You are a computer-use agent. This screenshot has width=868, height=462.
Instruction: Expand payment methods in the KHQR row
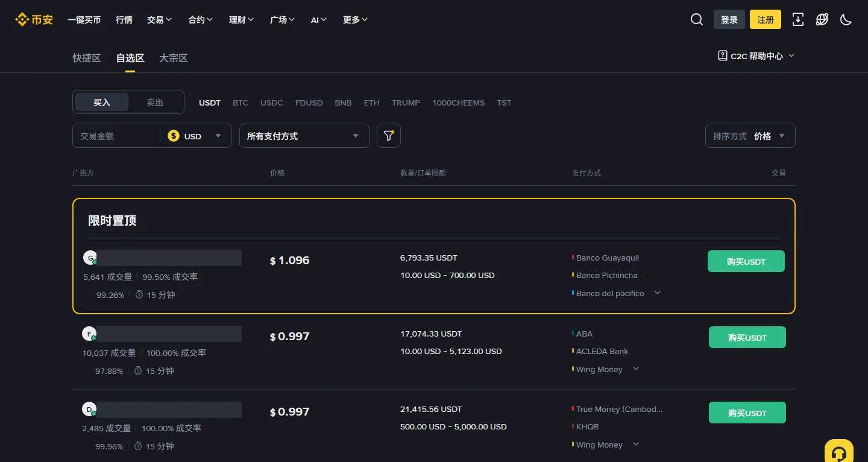[x=636, y=444]
